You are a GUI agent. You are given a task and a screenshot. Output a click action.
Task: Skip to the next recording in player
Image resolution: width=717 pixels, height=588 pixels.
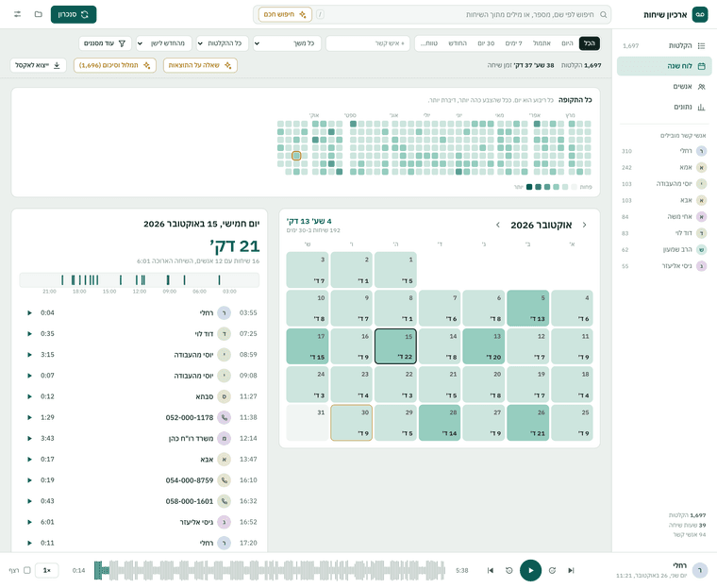[x=571, y=571]
